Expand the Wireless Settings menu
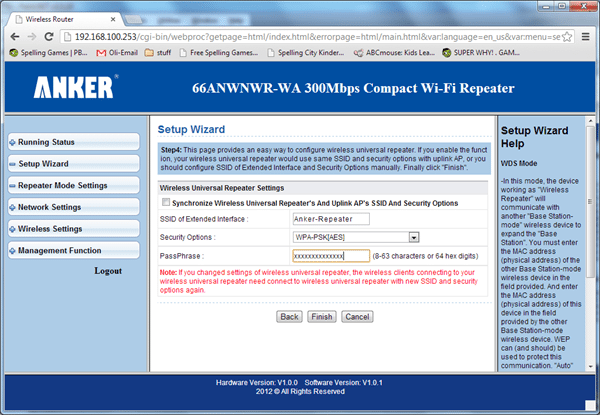This screenshot has height=415, width=600. (73, 229)
